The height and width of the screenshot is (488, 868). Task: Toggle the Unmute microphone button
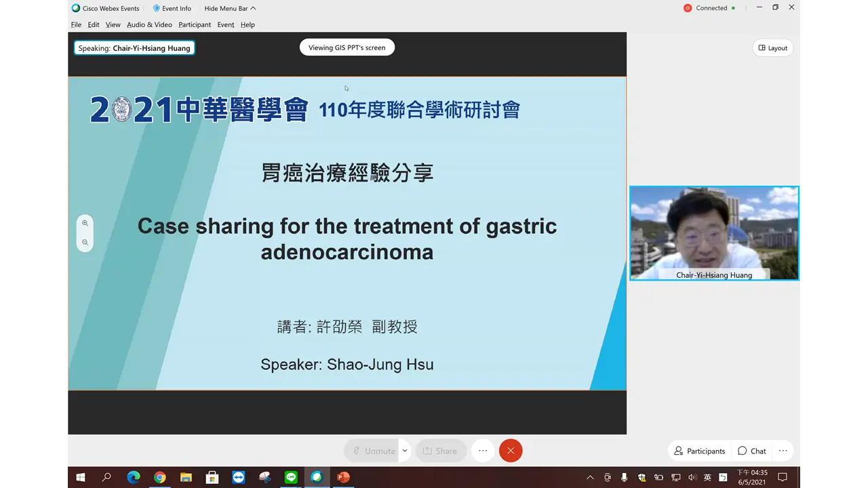373,451
